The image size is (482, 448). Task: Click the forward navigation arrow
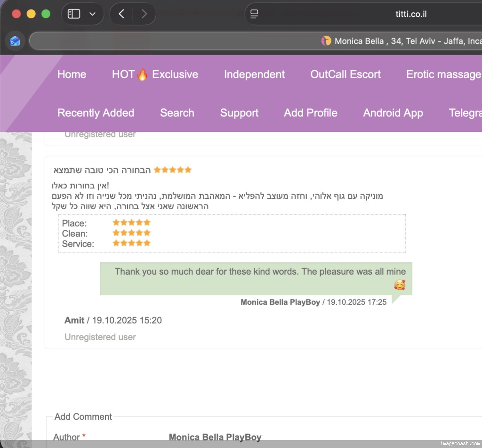144,14
